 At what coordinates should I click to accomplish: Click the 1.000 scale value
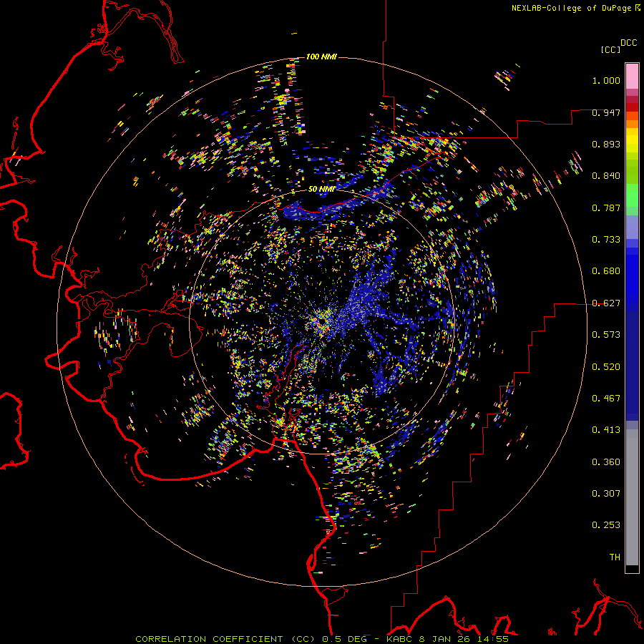pyautogui.click(x=606, y=80)
